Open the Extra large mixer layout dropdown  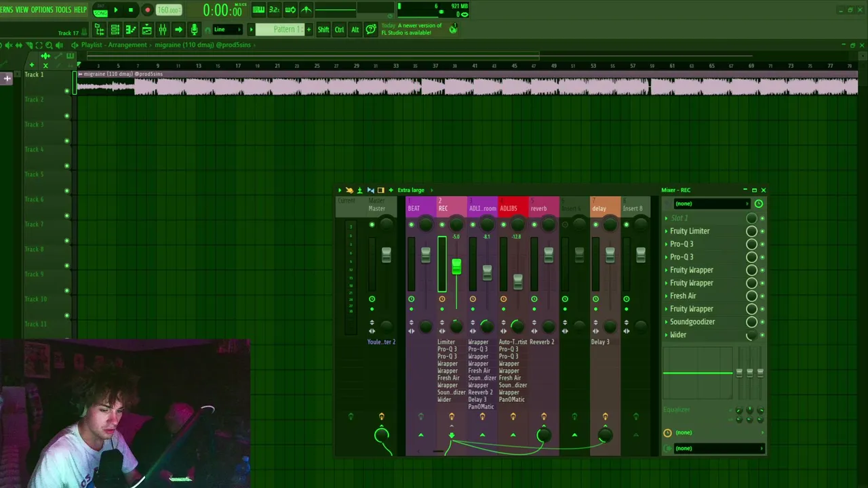411,190
